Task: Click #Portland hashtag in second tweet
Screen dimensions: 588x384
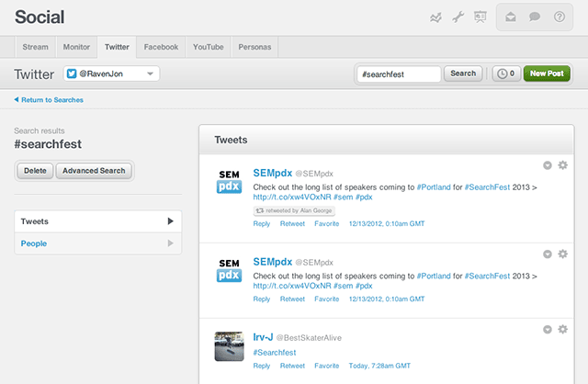Action: click(434, 276)
